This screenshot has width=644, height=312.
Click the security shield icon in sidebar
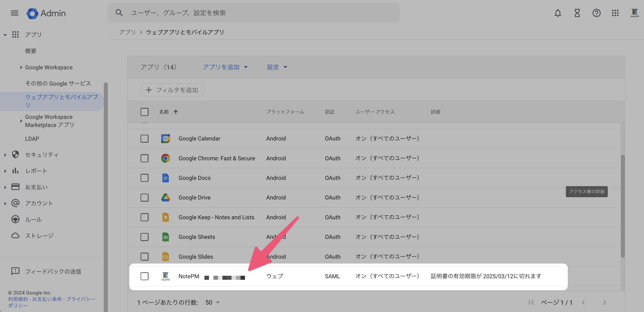coord(15,154)
